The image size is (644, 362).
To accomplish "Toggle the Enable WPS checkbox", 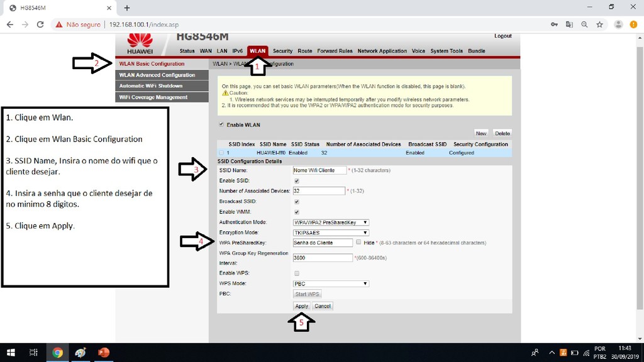I will pos(297,273).
